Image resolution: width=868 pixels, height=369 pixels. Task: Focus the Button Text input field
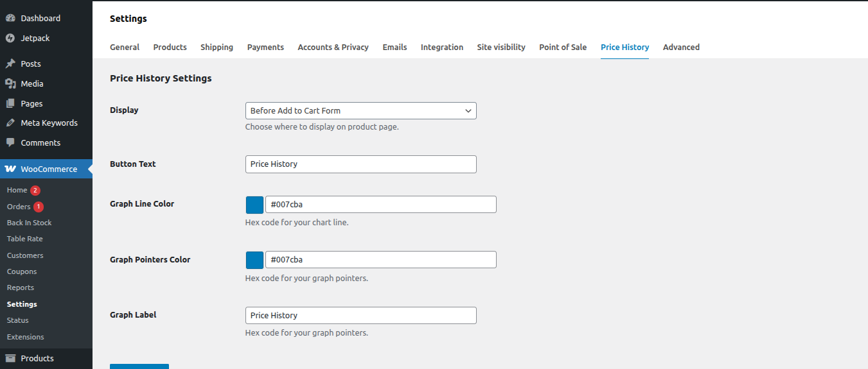pos(360,164)
